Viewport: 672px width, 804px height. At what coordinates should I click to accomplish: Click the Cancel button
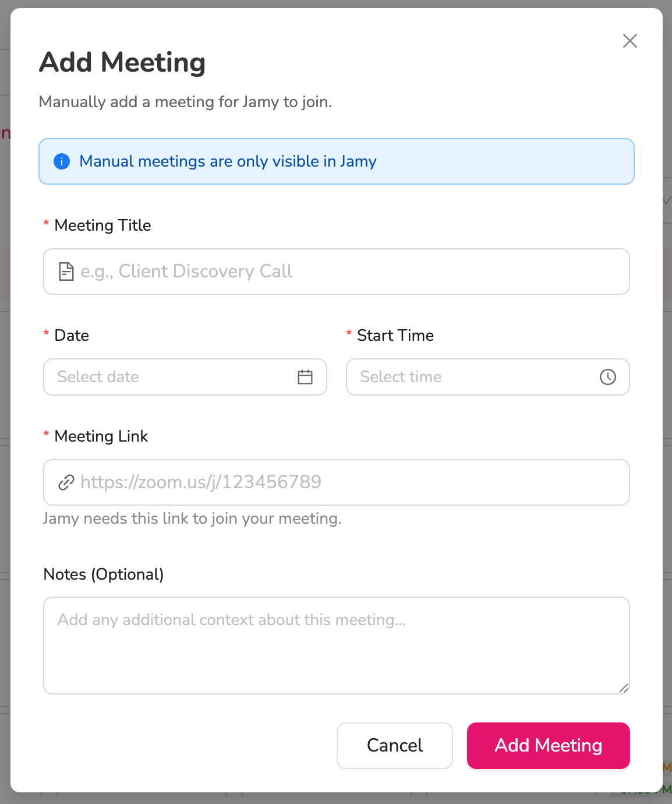395,746
